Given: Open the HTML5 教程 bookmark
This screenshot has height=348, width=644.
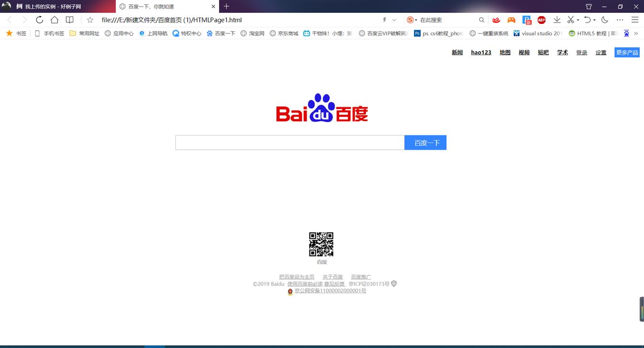Looking at the screenshot, I should (593, 34).
